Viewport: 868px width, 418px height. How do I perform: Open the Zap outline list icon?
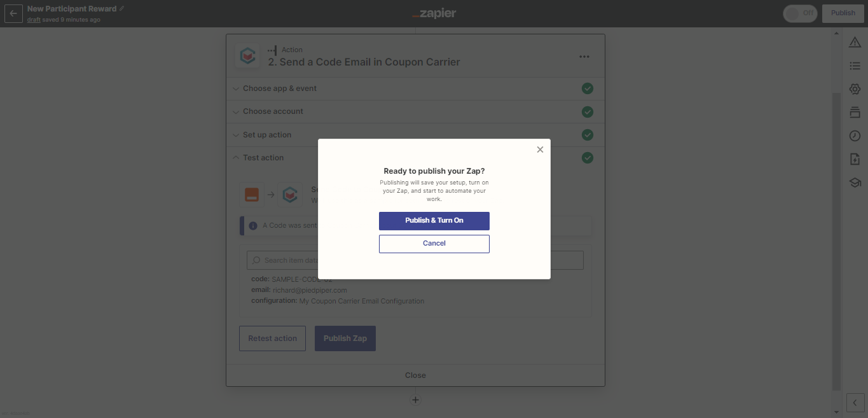click(855, 66)
